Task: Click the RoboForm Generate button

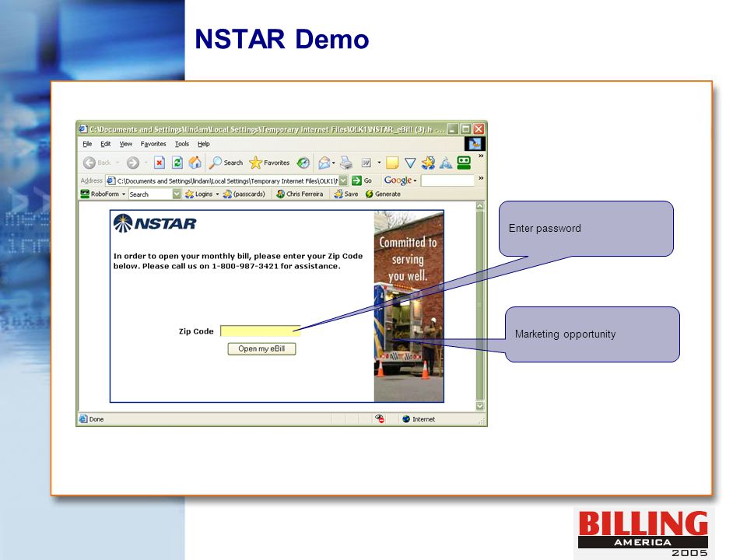Action: pos(383,194)
